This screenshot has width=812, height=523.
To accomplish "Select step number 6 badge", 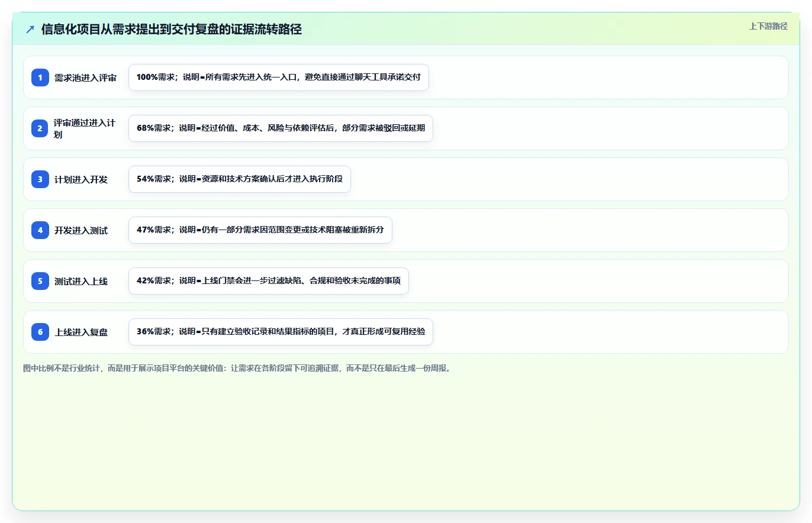I will pos(40,332).
